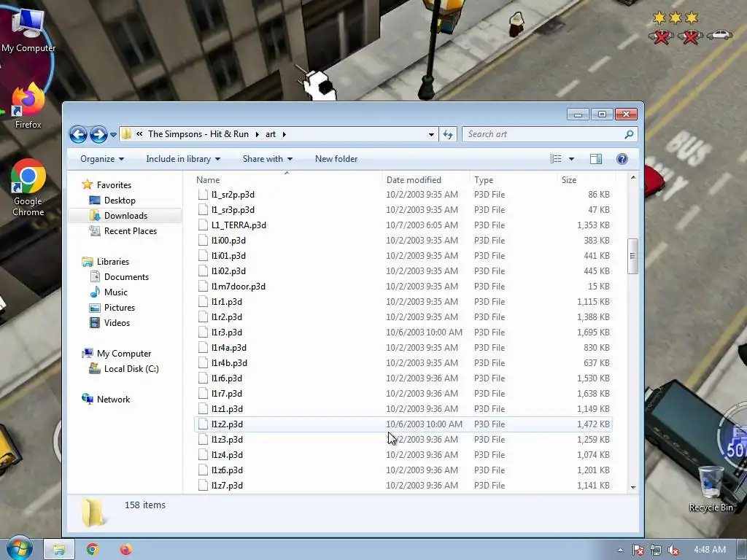Click the file list scrollbar thumb

point(632,256)
